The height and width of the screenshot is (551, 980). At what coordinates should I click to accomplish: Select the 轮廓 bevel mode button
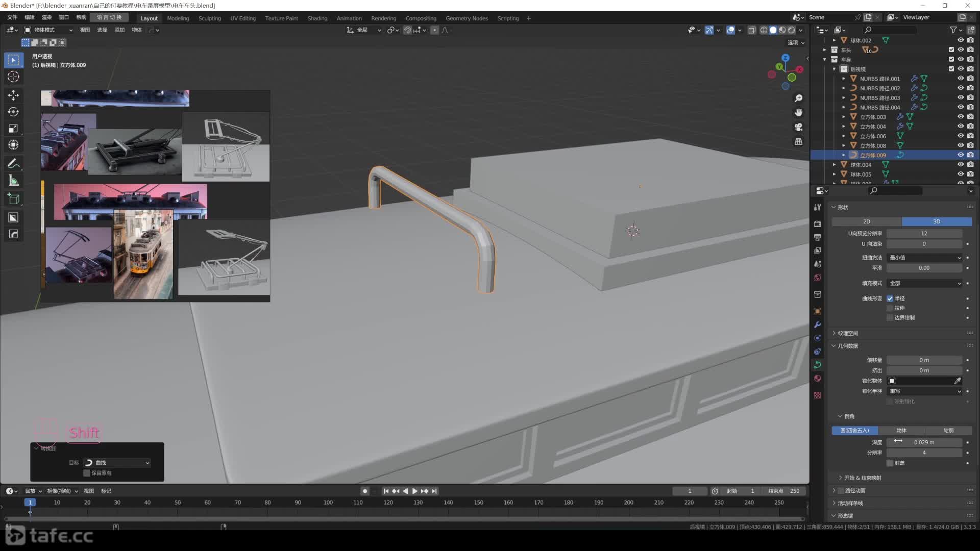point(948,431)
